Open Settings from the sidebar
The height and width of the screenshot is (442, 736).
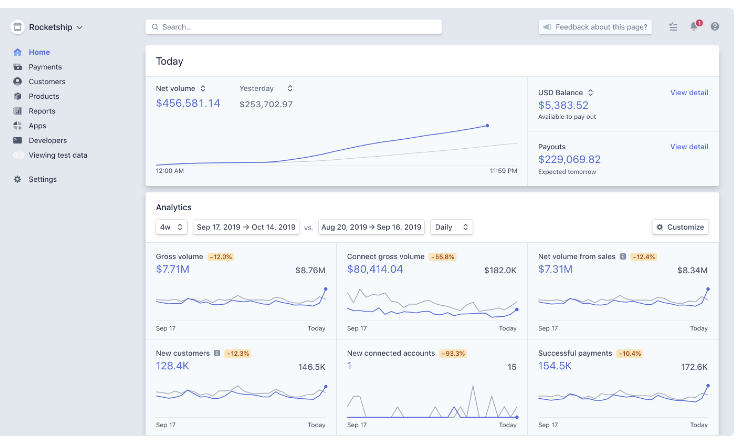point(42,179)
